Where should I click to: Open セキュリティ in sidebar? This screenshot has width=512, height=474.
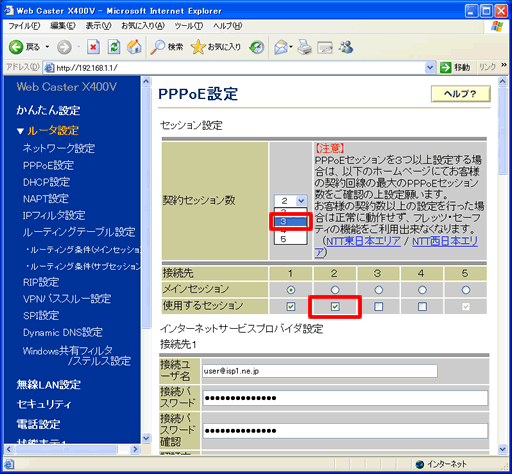pos(44,404)
